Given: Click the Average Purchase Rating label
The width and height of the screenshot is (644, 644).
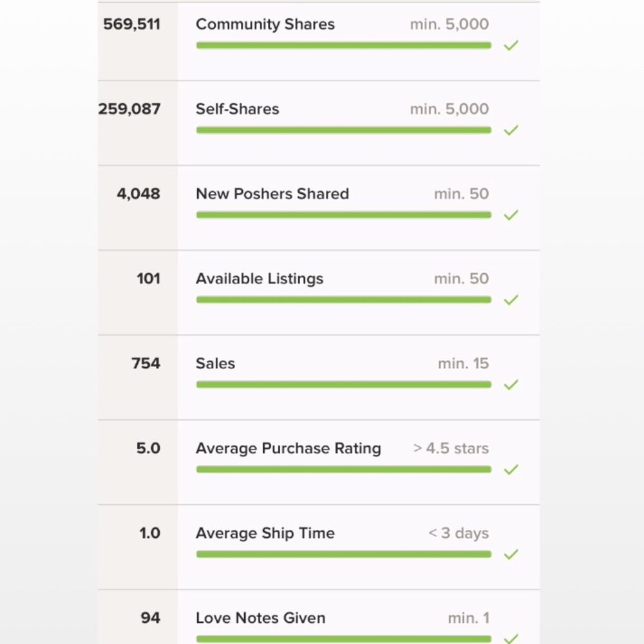Looking at the screenshot, I should (289, 448).
